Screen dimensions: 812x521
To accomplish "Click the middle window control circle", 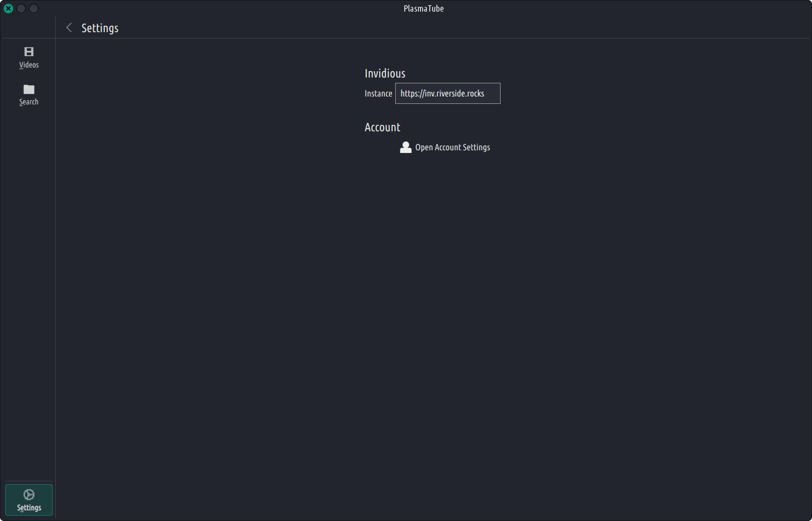I will click(x=21, y=8).
